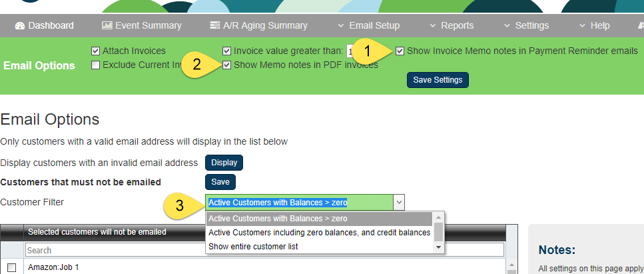Toggle Show Invoice Memo notes in Payment Reminder emails
The image size is (644, 274).
(x=400, y=51)
